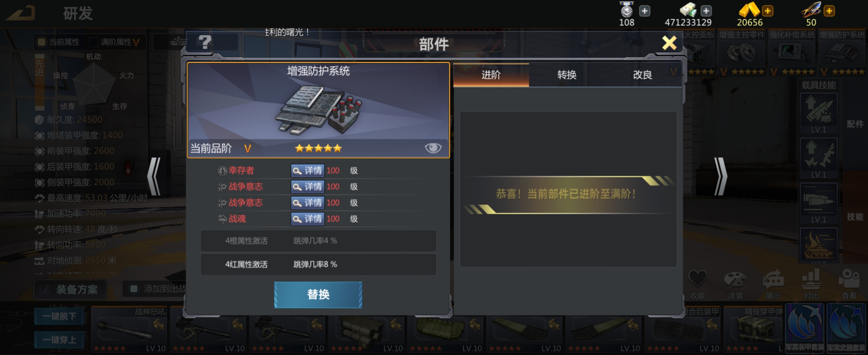Switch to the 转换 tab
The height and width of the screenshot is (355, 868).
point(567,75)
